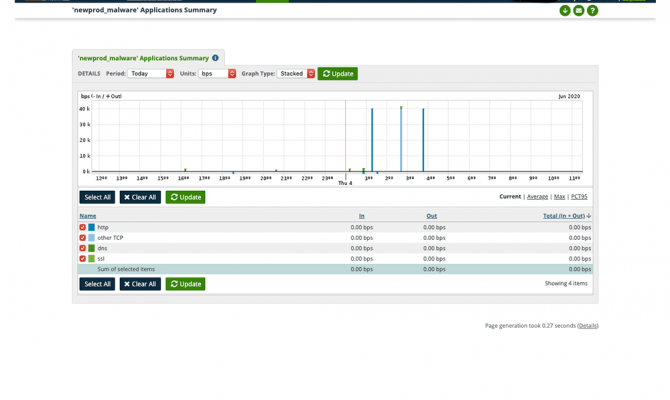Click the tallest blue traffic spike near 1:00
The image size is (670, 400).
coord(372,140)
